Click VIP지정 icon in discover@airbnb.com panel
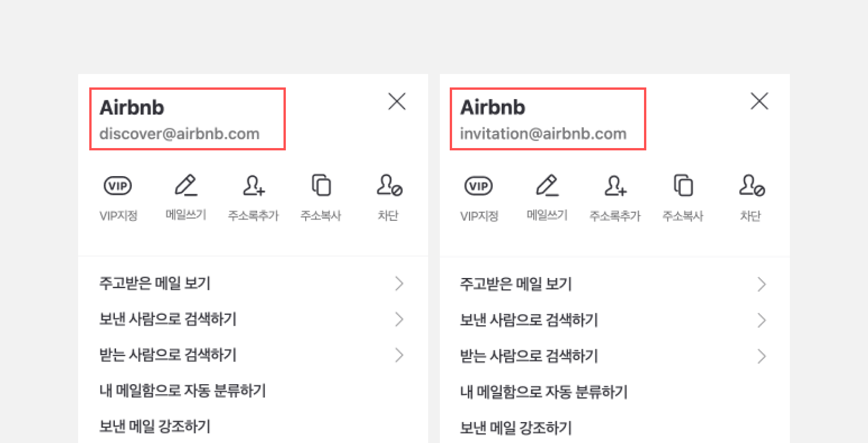Screen dimensions: 868x443 (118, 186)
